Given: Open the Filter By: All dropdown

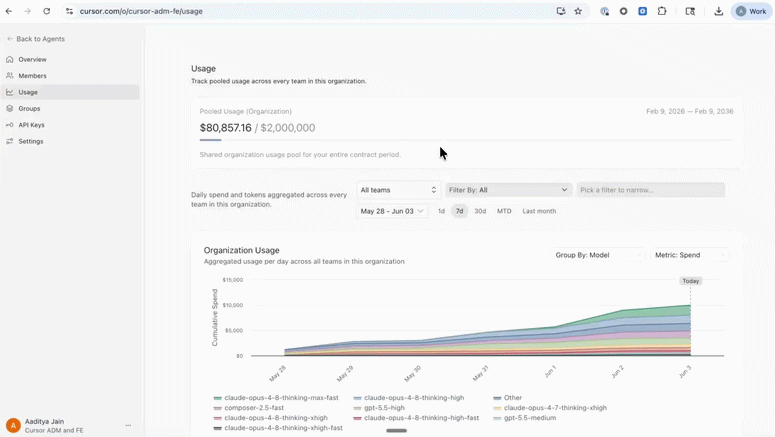Looking at the screenshot, I should click(x=508, y=190).
